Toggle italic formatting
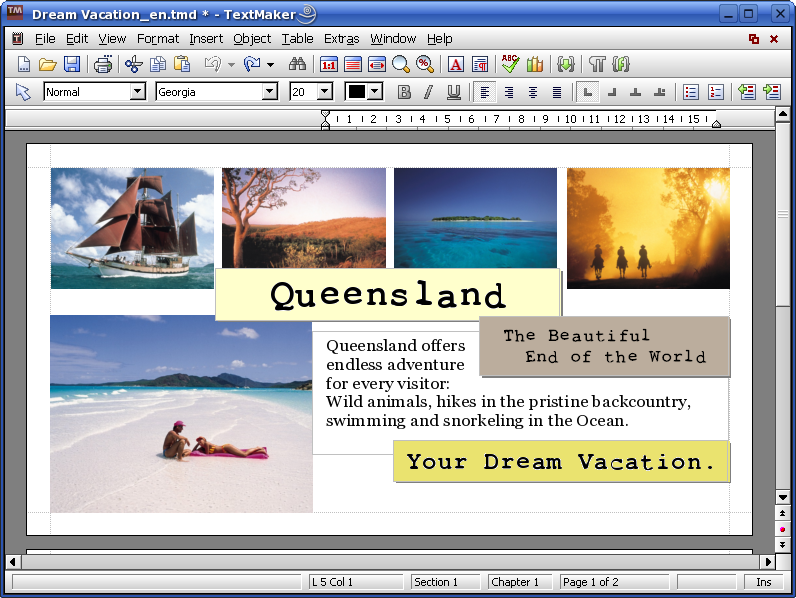The width and height of the screenshot is (796, 598). (x=428, y=92)
